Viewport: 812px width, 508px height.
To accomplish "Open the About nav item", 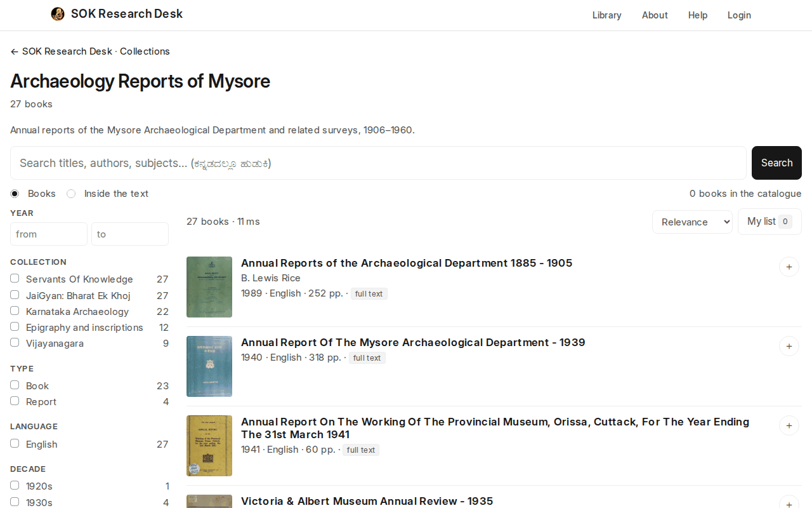I will pyautogui.click(x=655, y=15).
